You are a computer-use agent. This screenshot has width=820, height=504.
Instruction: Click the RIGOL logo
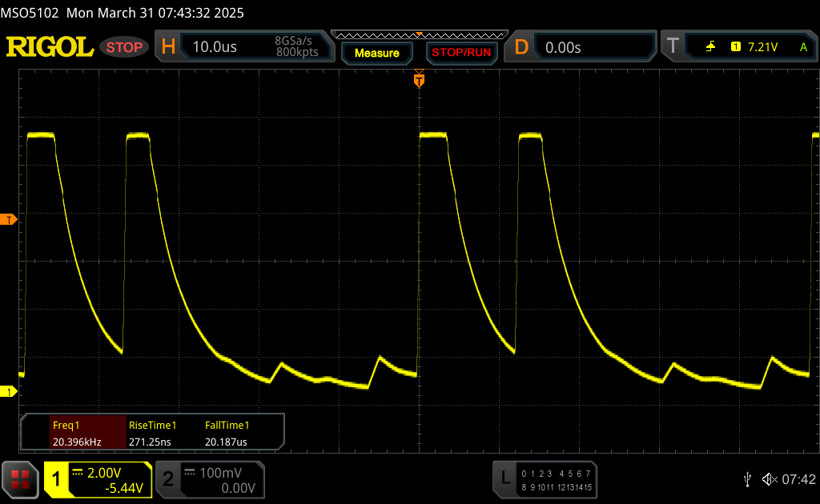tap(50, 47)
